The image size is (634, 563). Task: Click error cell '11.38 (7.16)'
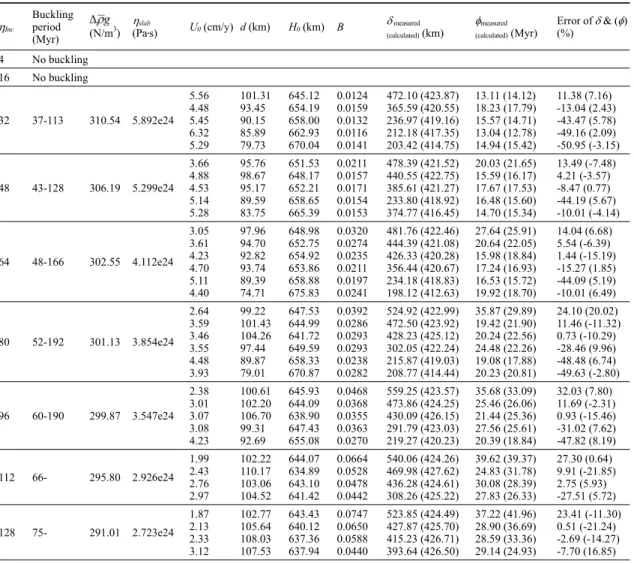[x=584, y=96]
